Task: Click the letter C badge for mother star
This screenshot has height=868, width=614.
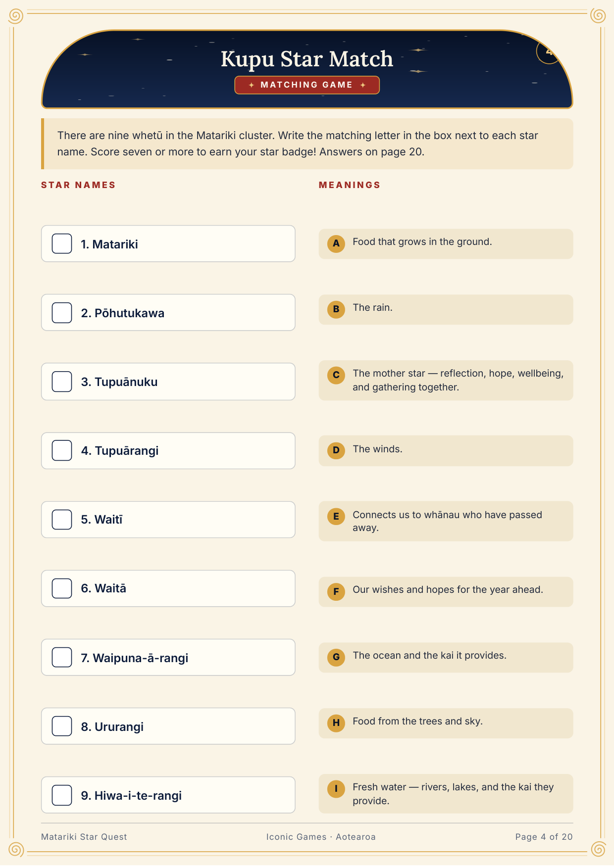Action: tap(336, 375)
